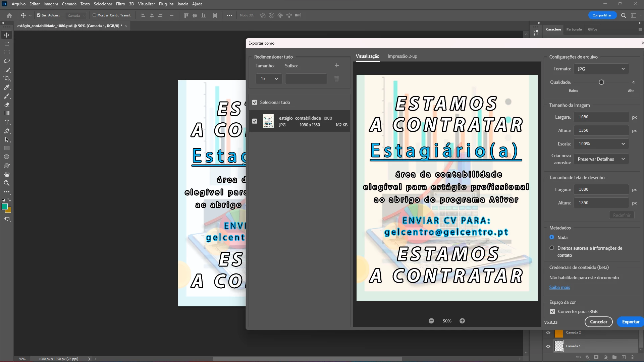Click the Qualidade slider handle
Viewport: 644px width, 362px height.
pos(601,82)
